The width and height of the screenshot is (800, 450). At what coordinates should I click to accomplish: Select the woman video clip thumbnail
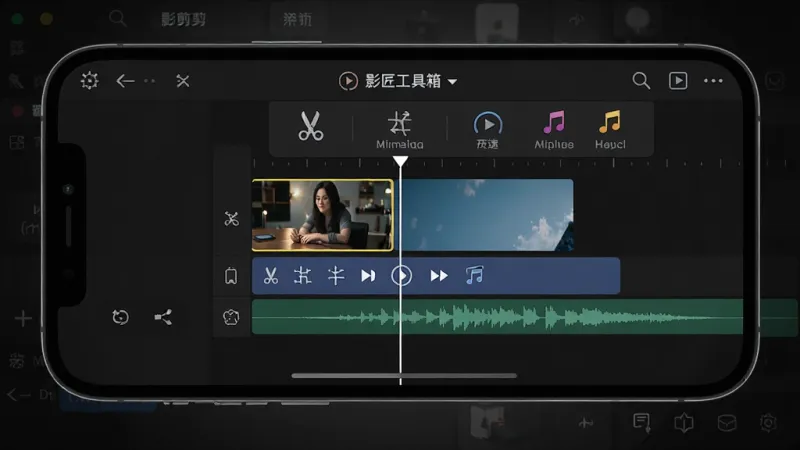pos(322,215)
